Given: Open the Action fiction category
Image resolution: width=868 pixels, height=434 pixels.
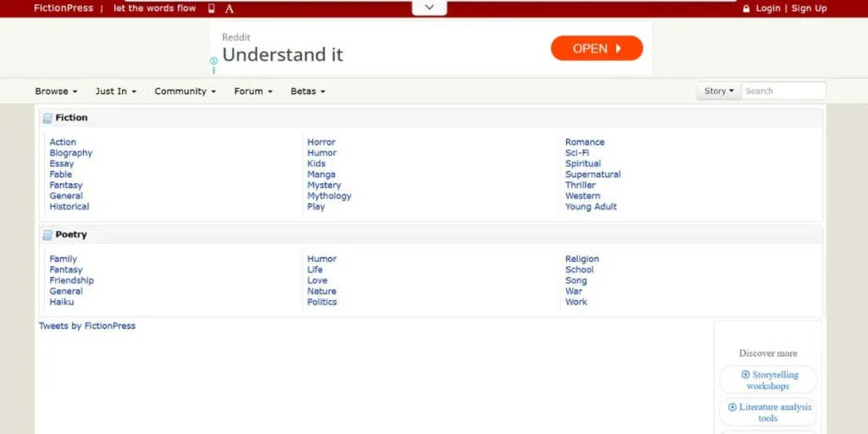Looking at the screenshot, I should (x=63, y=142).
